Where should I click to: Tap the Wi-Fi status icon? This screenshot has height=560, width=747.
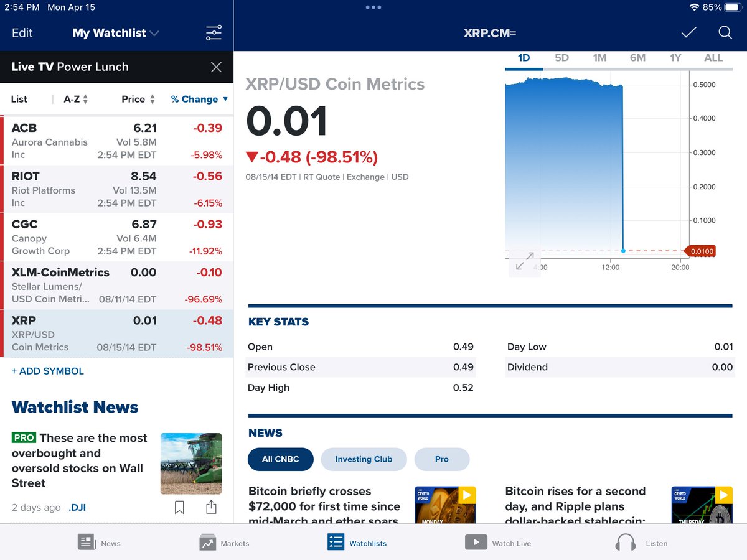coord(695,7)
